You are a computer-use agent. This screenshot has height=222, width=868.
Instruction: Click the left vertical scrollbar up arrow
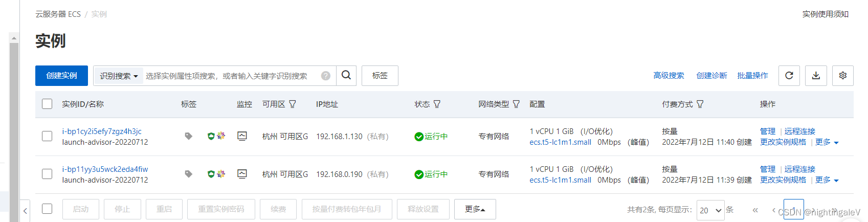coord(14,38)
